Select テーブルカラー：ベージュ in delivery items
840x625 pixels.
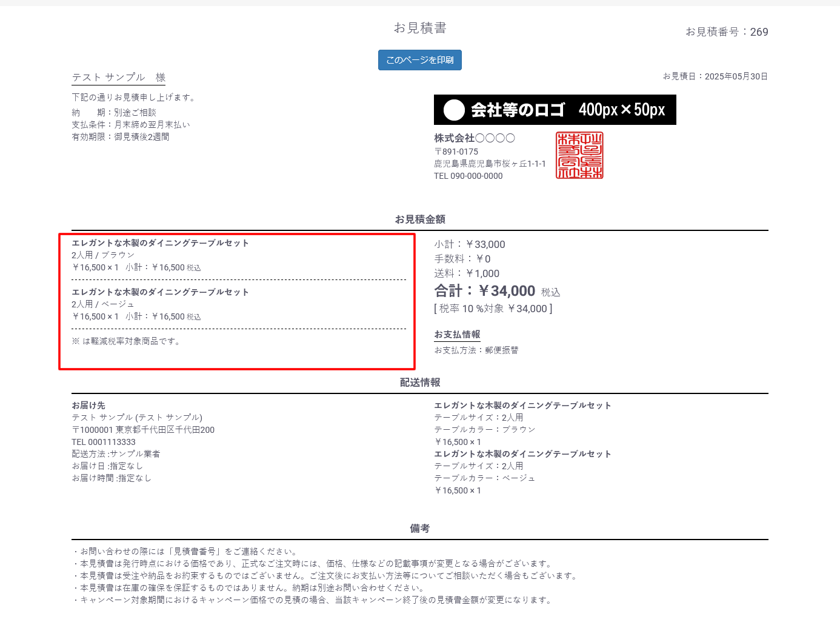[x=485, y=478]
